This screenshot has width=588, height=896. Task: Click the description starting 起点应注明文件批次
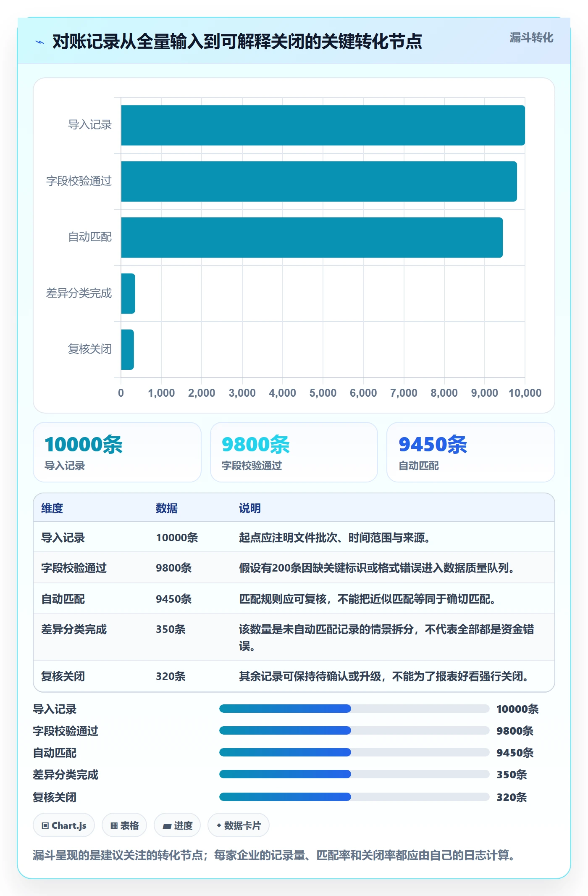[x=335, y=538]
